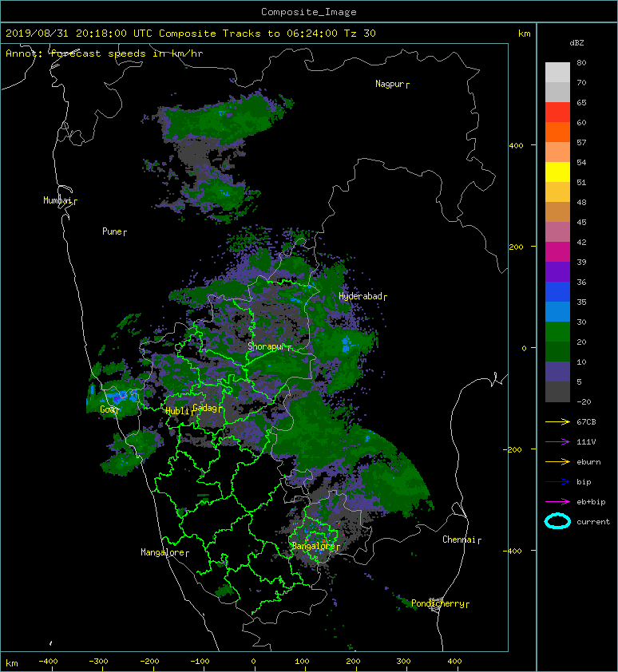Click the 200 tick on vertical axis

[x=516, y=247]
